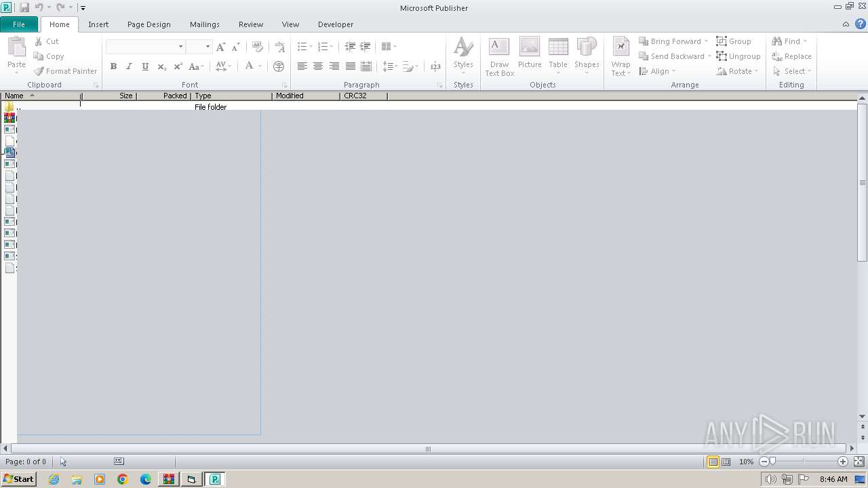Open the Select cursor menu
Image resolution: width=868 pixels, height=488 pixels.
pyautogui.click(x=791, y=71)
